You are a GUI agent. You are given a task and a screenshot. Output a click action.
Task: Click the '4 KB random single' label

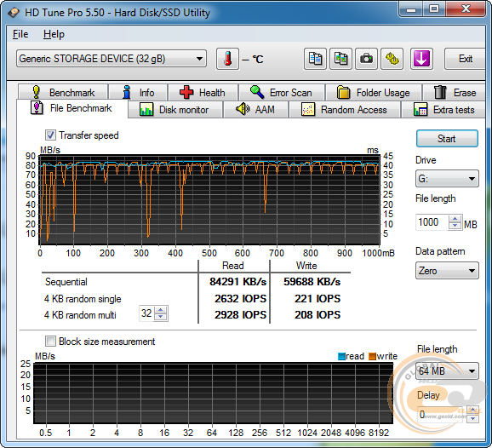coord(83,299)
